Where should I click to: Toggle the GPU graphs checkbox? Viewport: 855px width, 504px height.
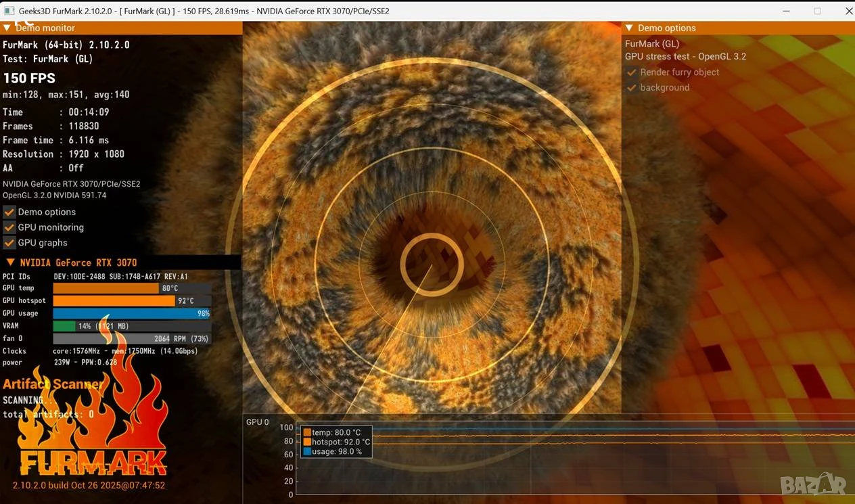tap(9, 242)
